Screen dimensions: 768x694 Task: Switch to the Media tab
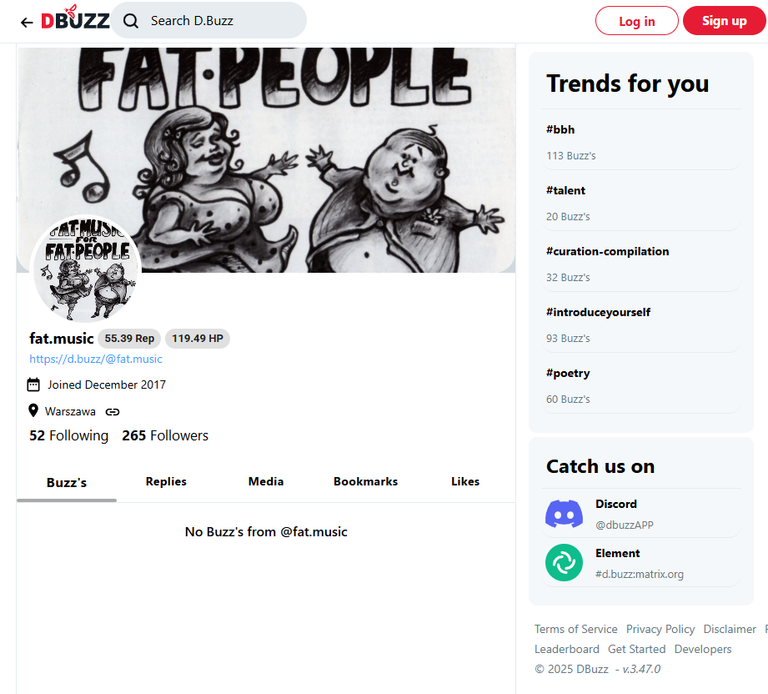point(266,482)
